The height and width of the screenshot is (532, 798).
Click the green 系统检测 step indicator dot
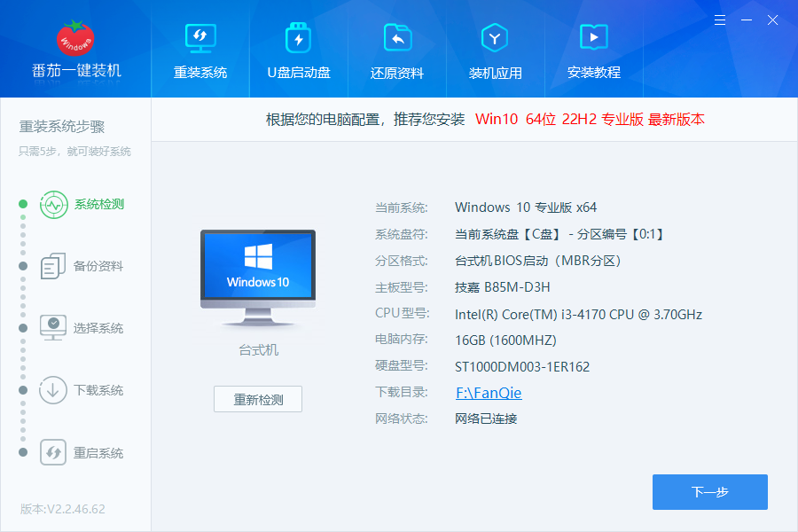[24, 204]
